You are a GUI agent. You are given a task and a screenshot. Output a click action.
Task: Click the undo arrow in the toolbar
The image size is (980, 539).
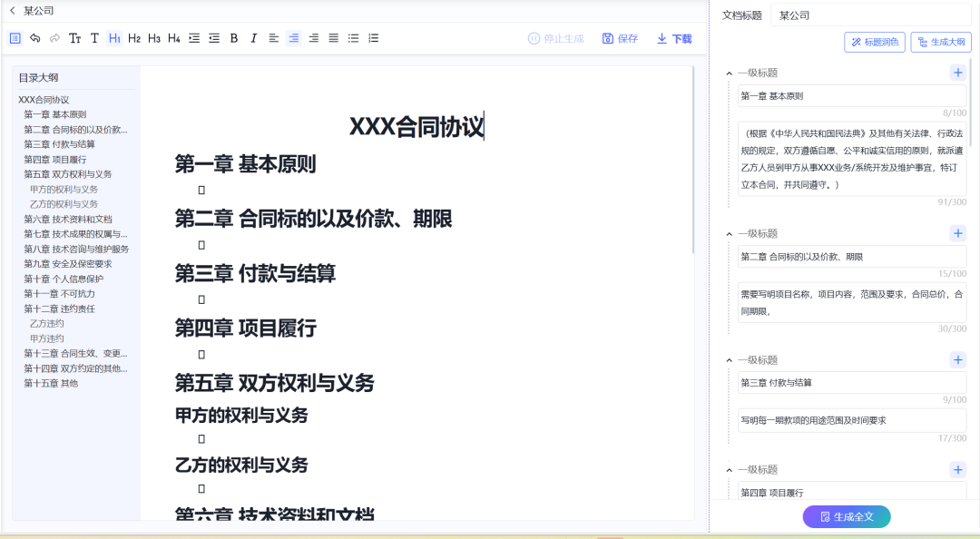(35, 38)
